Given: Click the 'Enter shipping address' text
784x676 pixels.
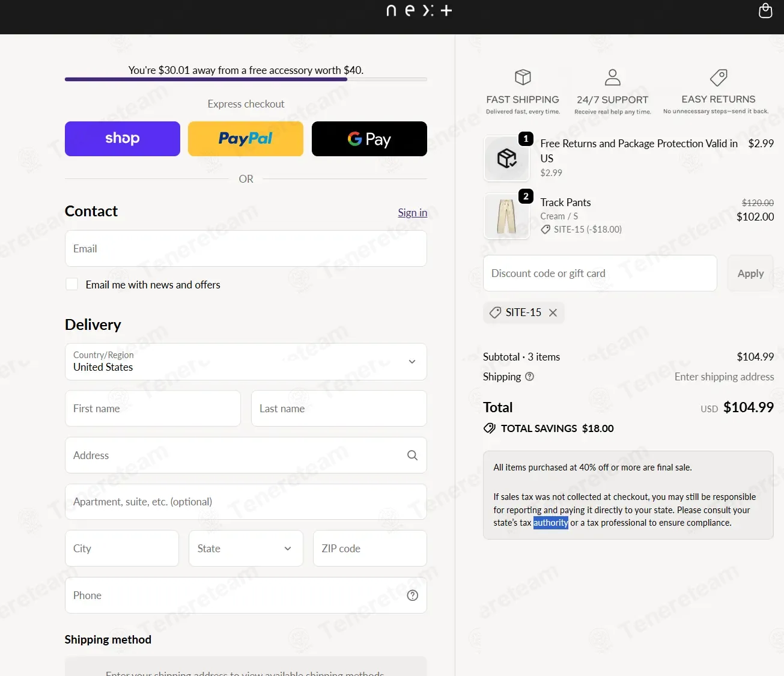Looking at the screenshot, I should (725, 377).
